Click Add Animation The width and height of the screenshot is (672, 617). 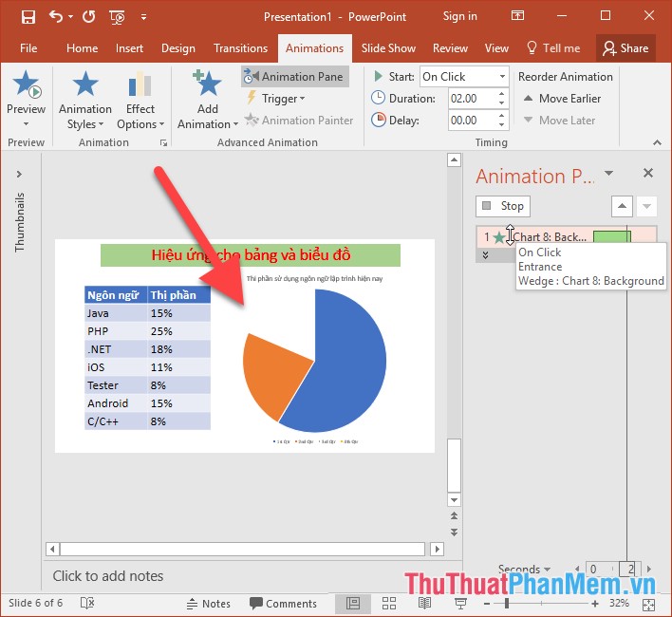208,101
